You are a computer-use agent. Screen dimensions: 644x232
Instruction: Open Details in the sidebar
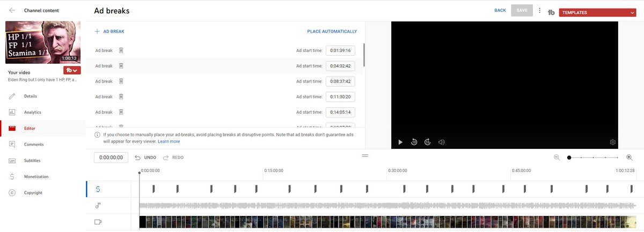point(42,96)
